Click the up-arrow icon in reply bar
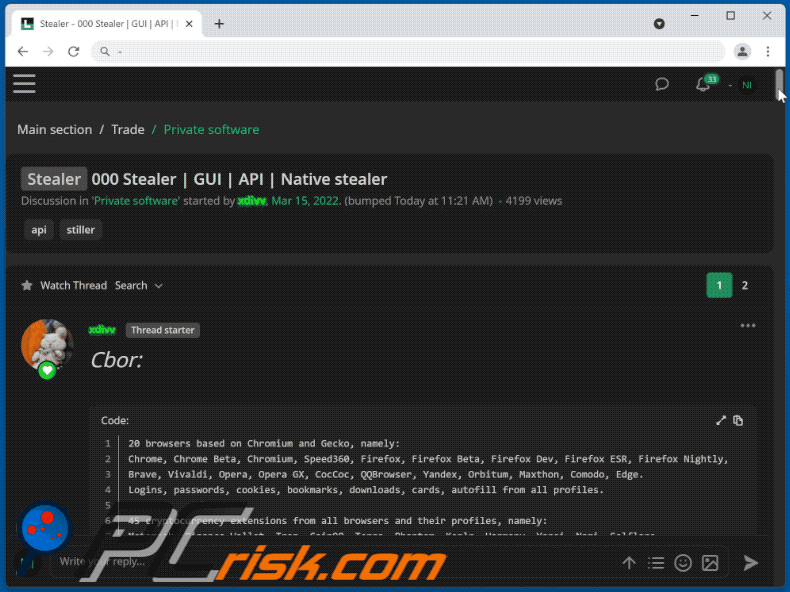790x592 pixels. (628, 563)
